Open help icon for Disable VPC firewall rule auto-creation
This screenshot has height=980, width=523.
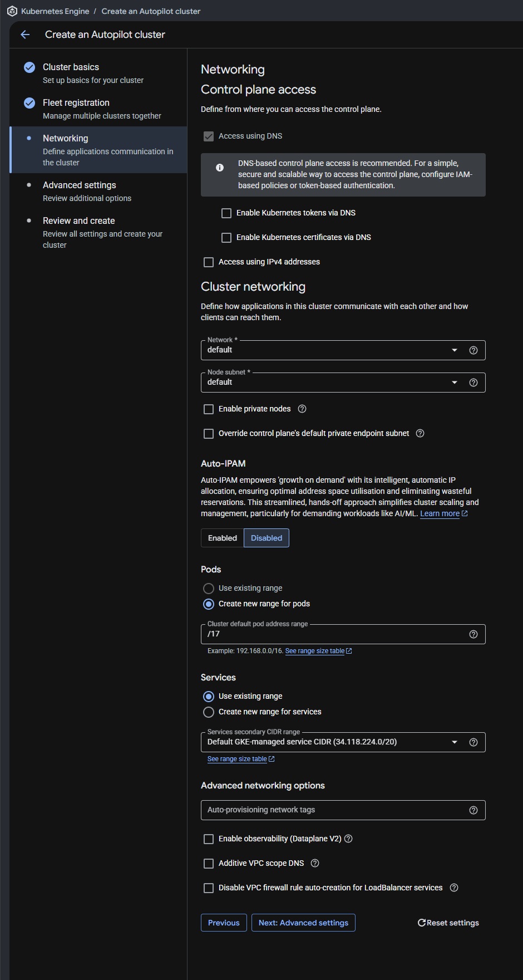[x=454, y=888]
